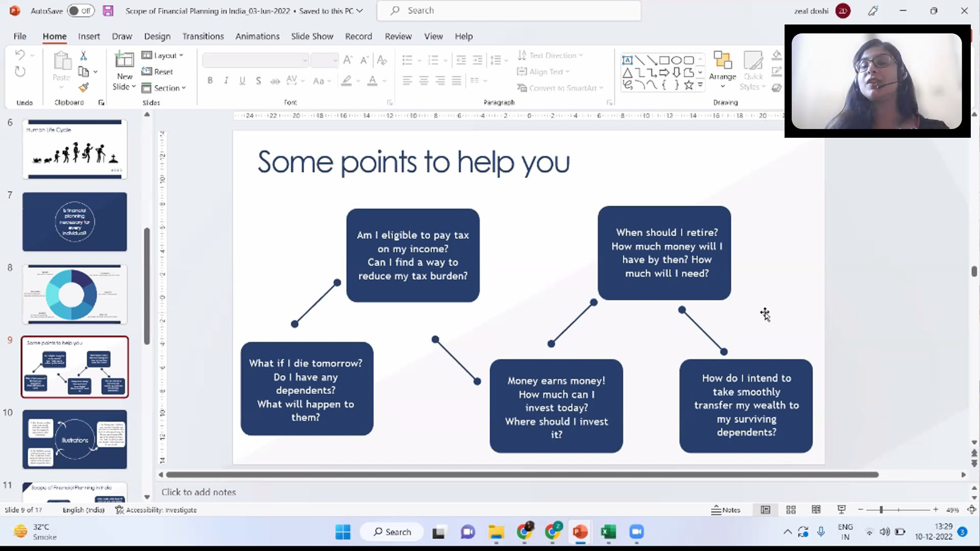Click the zoom slider handle
This screenshot has height=551, width=980.
coord(881,510)
